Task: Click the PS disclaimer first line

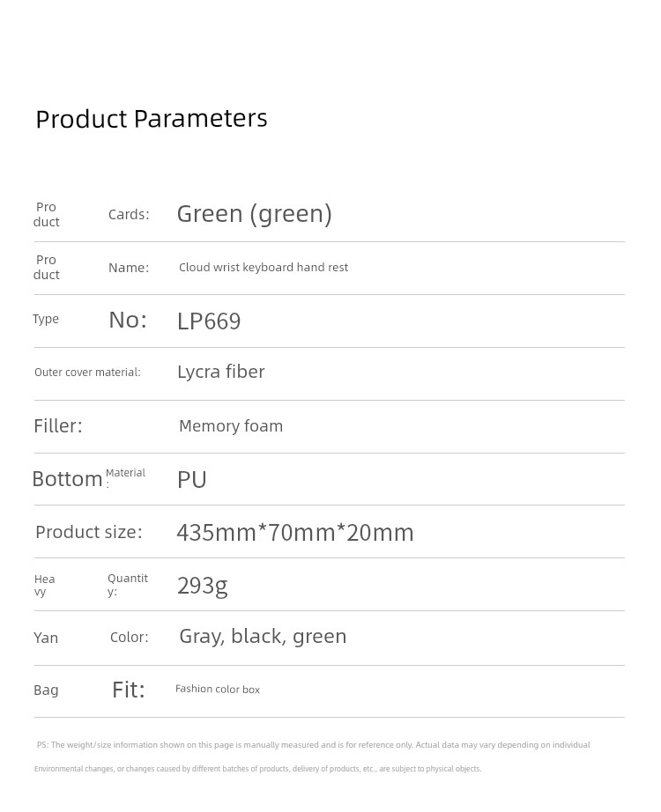Action: click(314, 745)
